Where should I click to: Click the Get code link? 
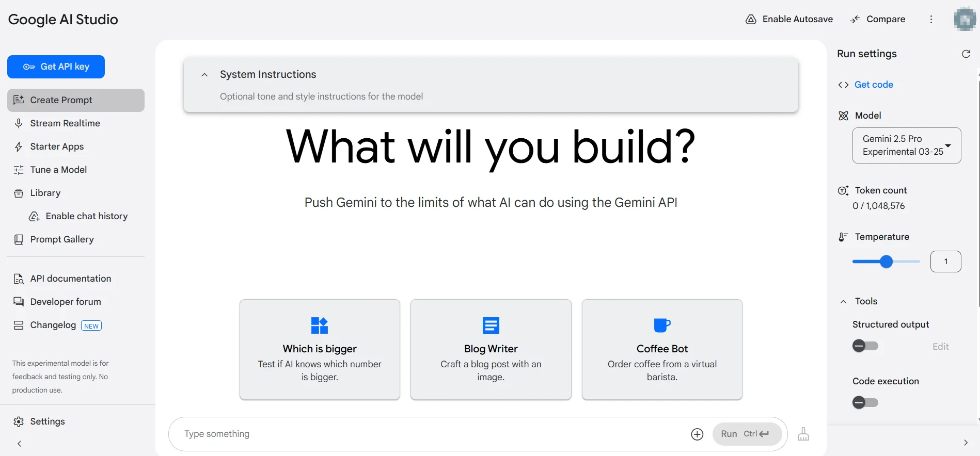(873, 85)
